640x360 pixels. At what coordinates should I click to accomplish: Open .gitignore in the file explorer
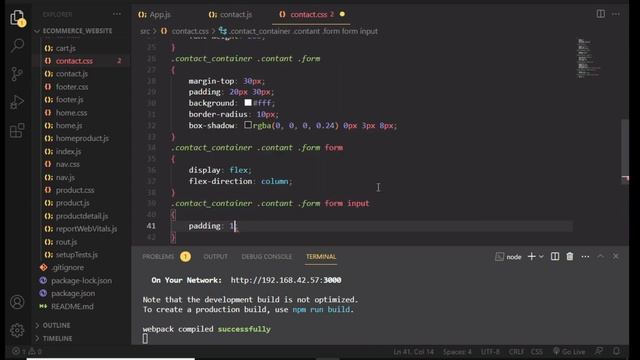pyautogui.click(x=67, y=268)
